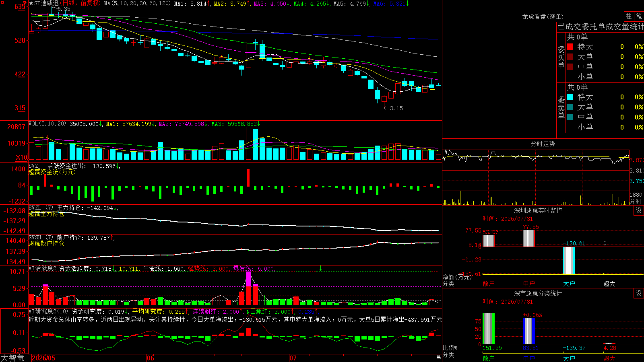The image size is (644, 362).
Task: Click the 连续飘红 value label
Action: 215,312
